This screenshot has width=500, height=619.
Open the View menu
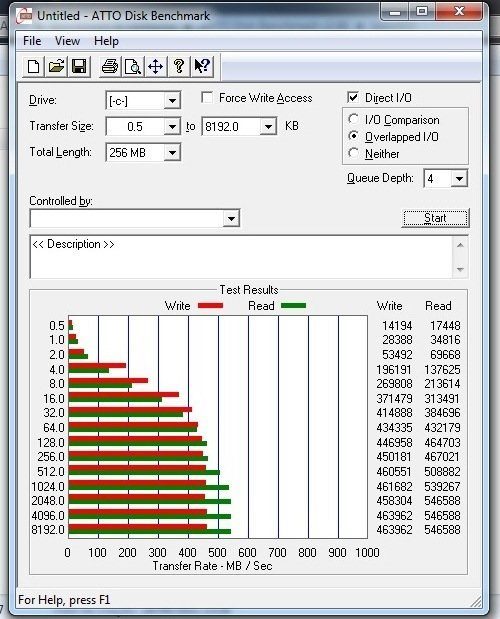(x=67, y=41)
